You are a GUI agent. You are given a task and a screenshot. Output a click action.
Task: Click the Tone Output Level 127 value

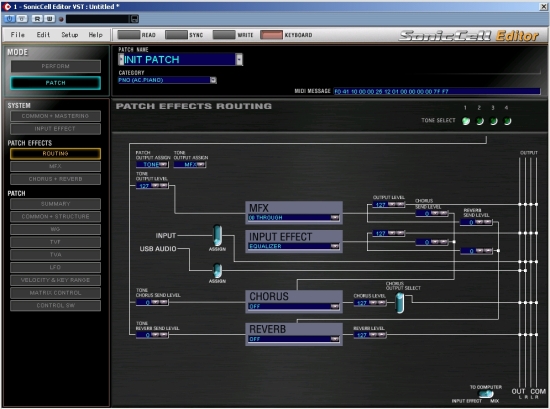click(x=144, y=186)
